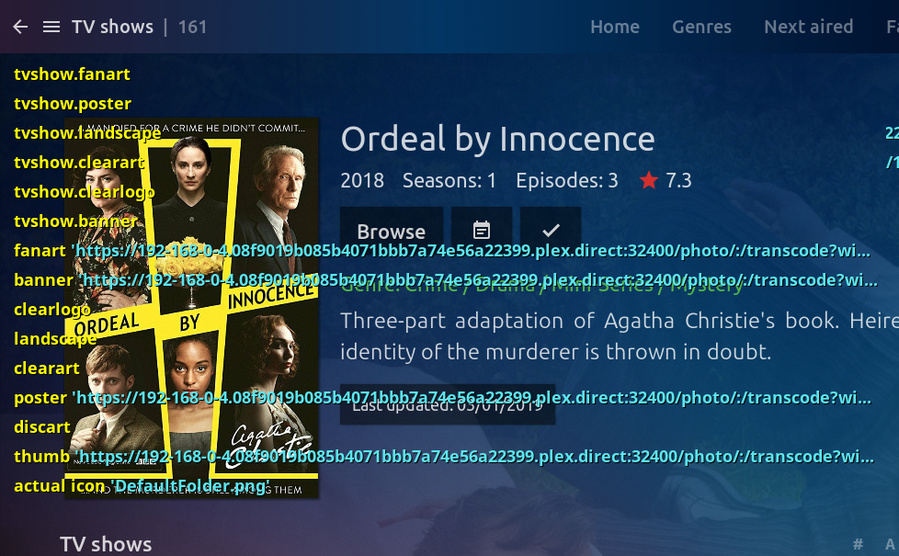
Task: Open the hamburger menu icon
Action: 51,27
